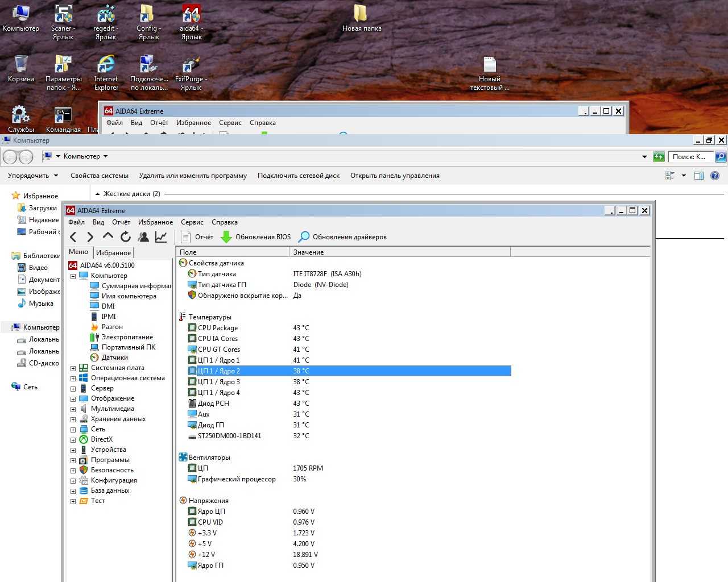Viewport: 728px width, 582px height.
Task: Click Свойства системы in Explorer toolbar
Action: pyautogui.click(x=100, y=176)
